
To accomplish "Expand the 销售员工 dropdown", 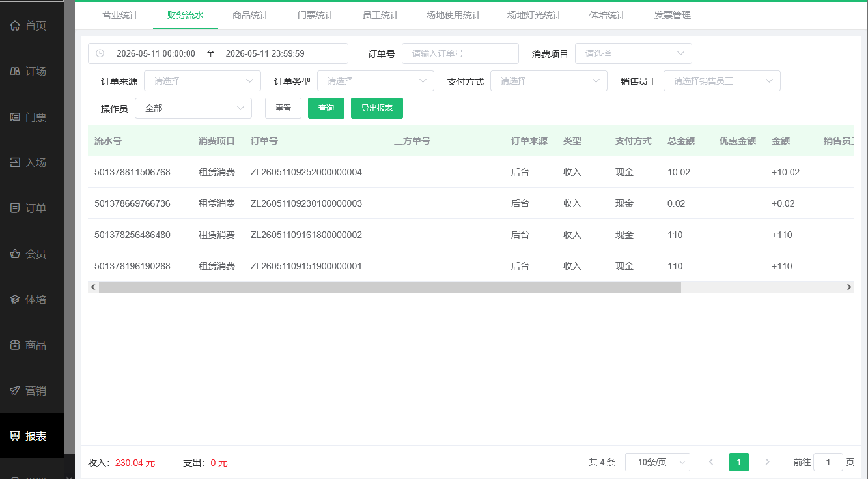I will tap(722, 81).
